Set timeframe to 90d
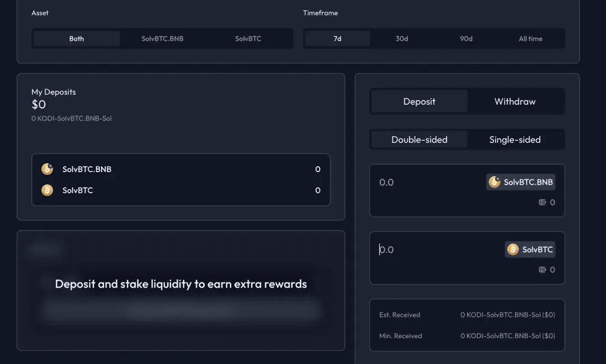 (466, 39)
